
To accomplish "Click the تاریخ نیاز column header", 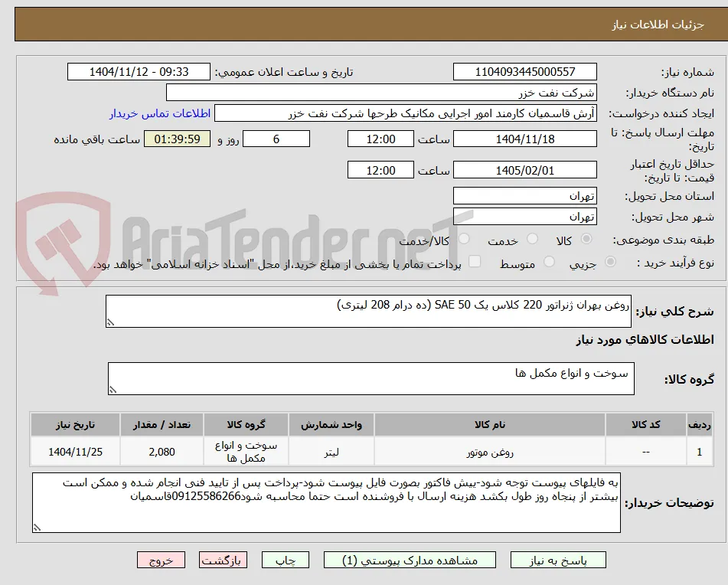I will coord(75,425).
